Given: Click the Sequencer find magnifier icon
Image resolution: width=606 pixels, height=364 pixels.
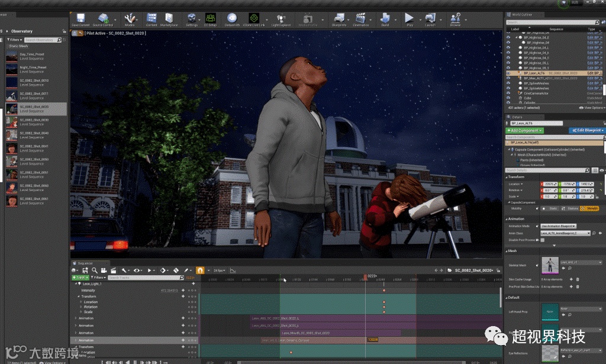Looking at the screenshot, I should (94, 270).
